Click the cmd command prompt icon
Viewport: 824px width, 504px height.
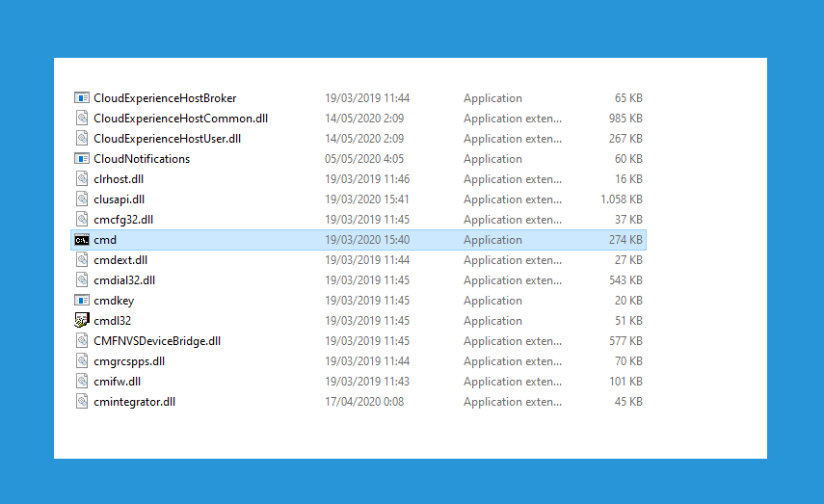click(82, 240)
